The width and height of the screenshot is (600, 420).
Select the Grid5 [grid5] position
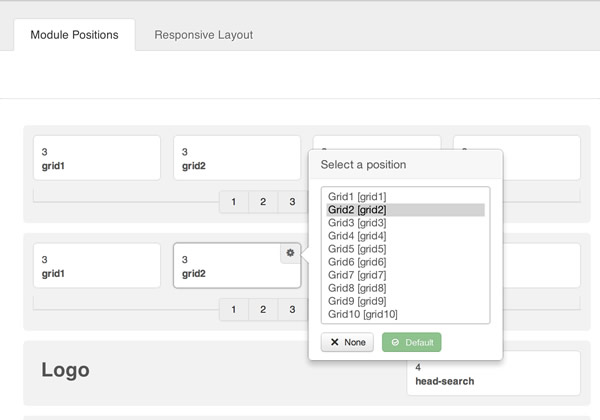[x=357, y=249]
